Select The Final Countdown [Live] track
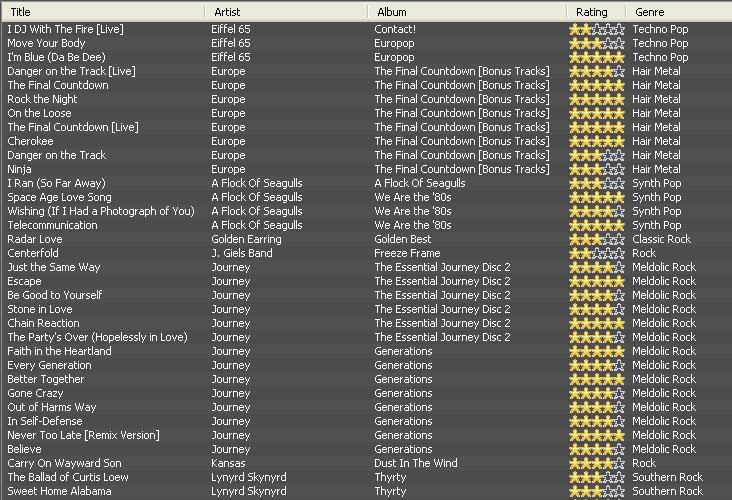 click(x=73, y=127)
